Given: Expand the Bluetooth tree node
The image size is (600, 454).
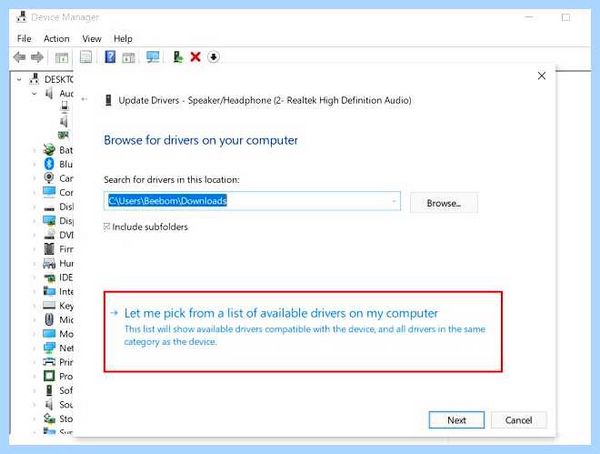Looking at the screenshot, I should point(34,164).
